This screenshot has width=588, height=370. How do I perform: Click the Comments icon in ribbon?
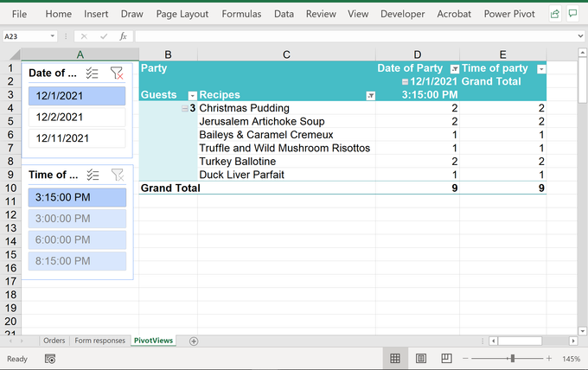(x=572, y=14)
